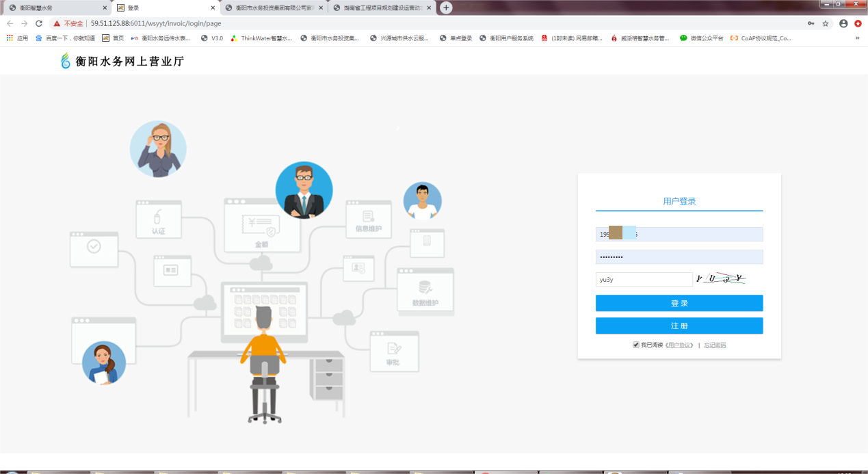The image size is (868, 474).
Task: Click the 衡阳水务网上营业厅 logo
Action: point(122,62)
